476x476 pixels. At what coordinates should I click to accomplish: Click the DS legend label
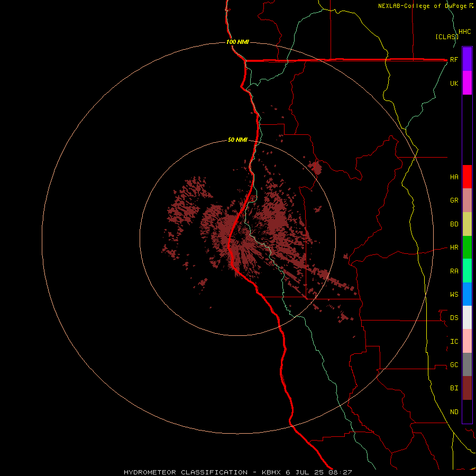[x=454, y=317]
